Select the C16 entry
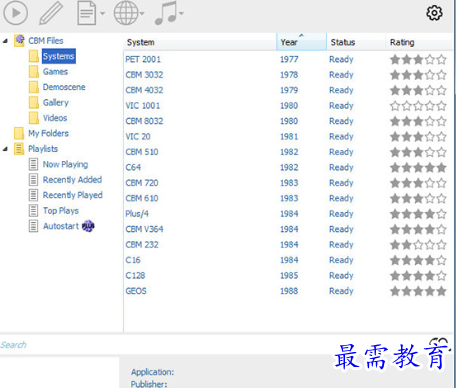Viewport: 456px width, 388px height. 133,260
